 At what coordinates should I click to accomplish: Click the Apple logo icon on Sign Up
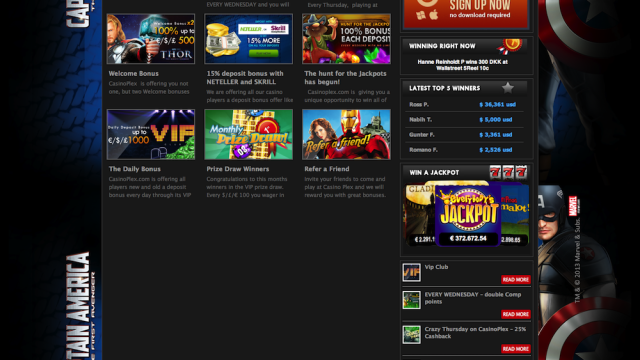(x=433, y=15)
